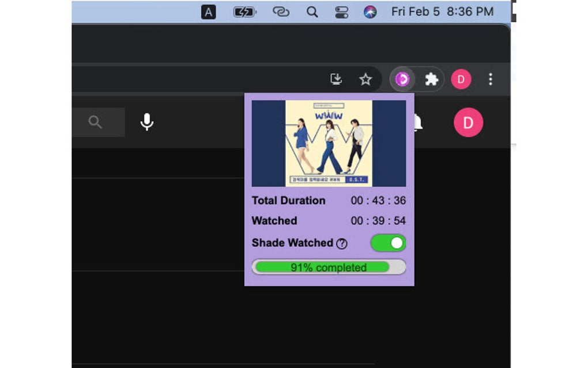Click the WWW album artwork thumbnail
Screen dimensions: 588x368
click(x=329, y=142)
